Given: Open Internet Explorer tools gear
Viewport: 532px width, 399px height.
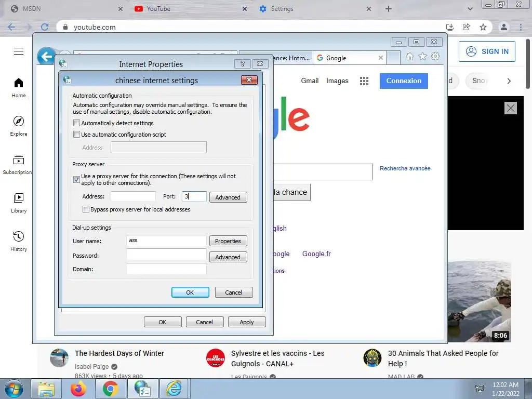Looking at the screenshot, I should tap(435, 57).
